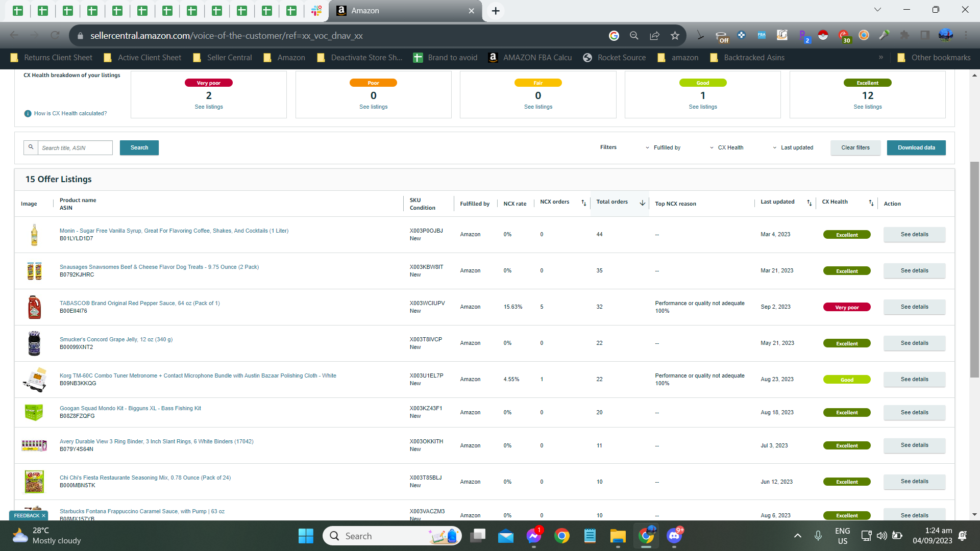
Task: Click the Search button for listings
Action: pos(139,148)
